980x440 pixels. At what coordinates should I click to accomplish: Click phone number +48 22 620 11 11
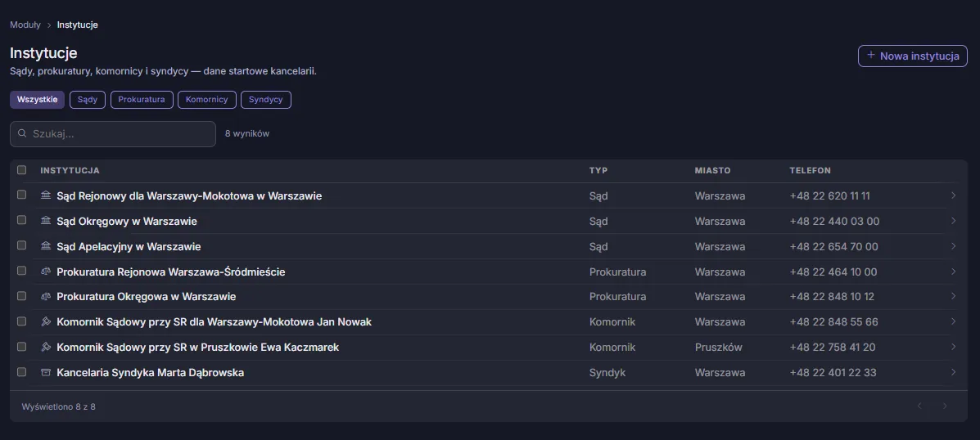[830, 195]
